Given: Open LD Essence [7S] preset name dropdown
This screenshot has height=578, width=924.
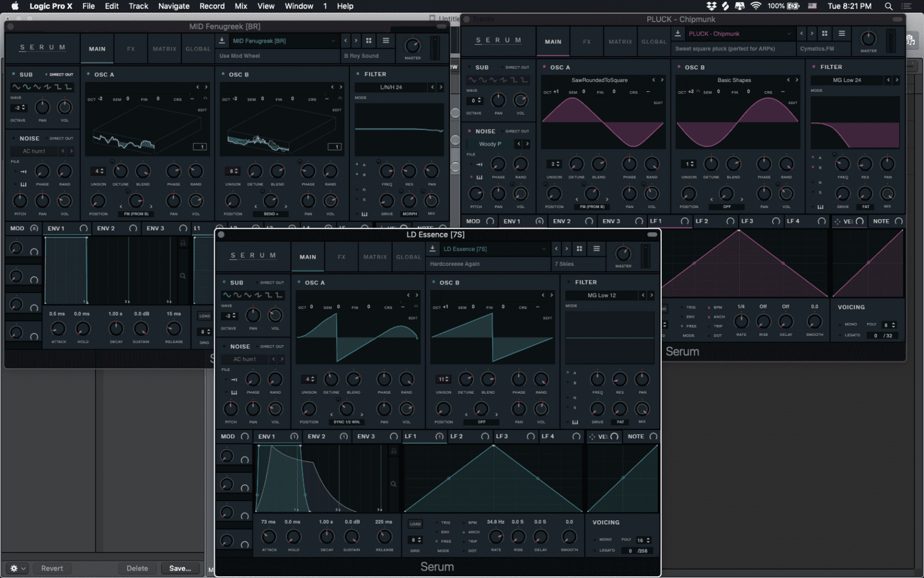Looking at the screenshot, I should 493,249.
